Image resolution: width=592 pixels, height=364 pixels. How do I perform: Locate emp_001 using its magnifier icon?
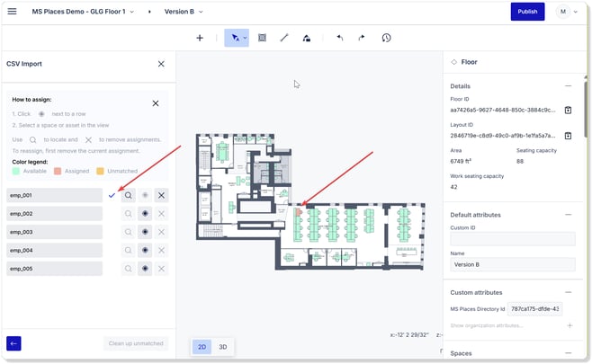click(129, 195)
